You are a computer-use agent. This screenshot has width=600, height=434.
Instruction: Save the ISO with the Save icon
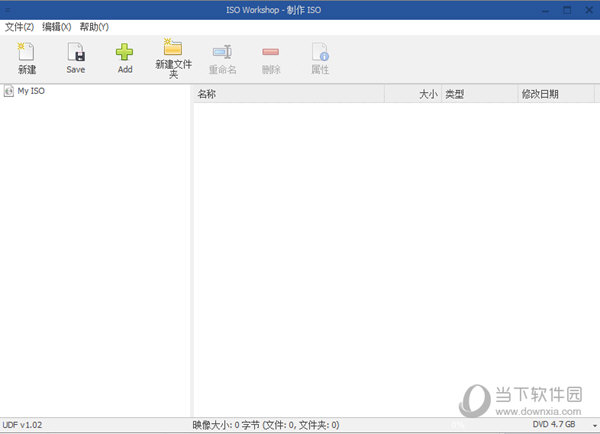[x=76, y=52]
